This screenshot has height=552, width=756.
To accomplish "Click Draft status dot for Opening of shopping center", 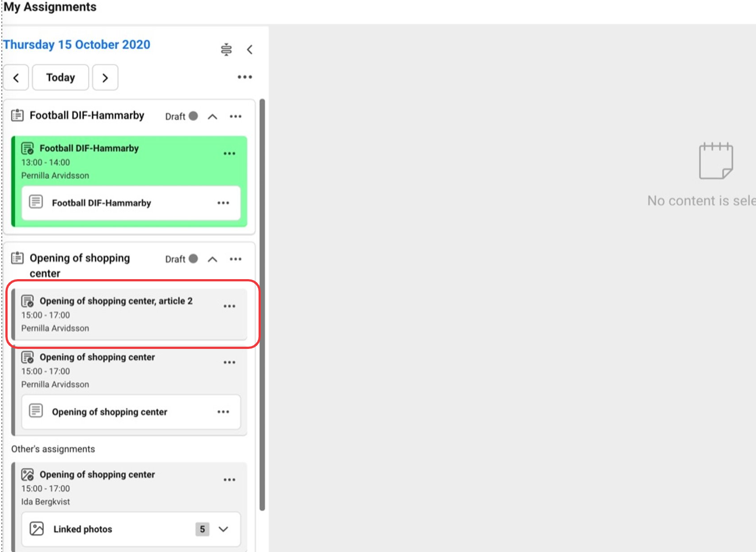I will 193,259.
